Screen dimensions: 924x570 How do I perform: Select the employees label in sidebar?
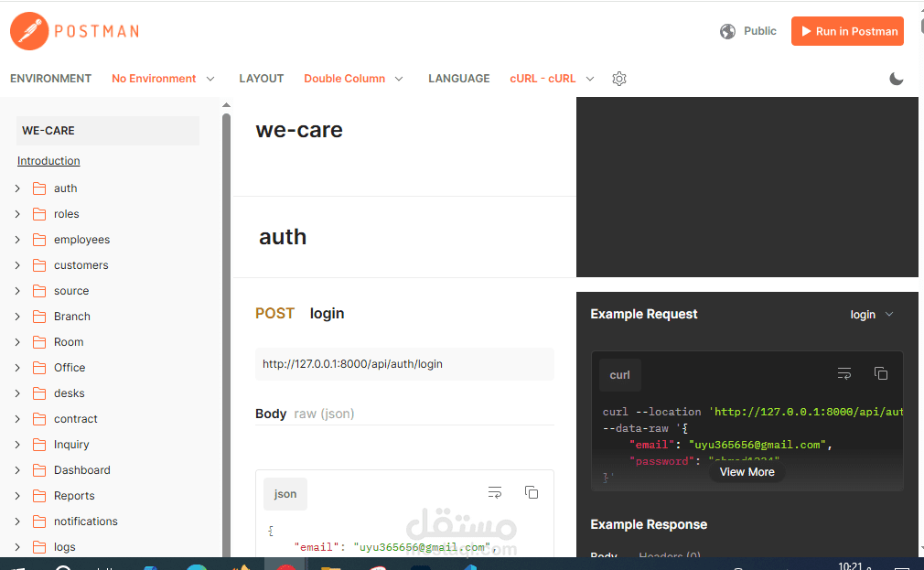click(82, 240)
